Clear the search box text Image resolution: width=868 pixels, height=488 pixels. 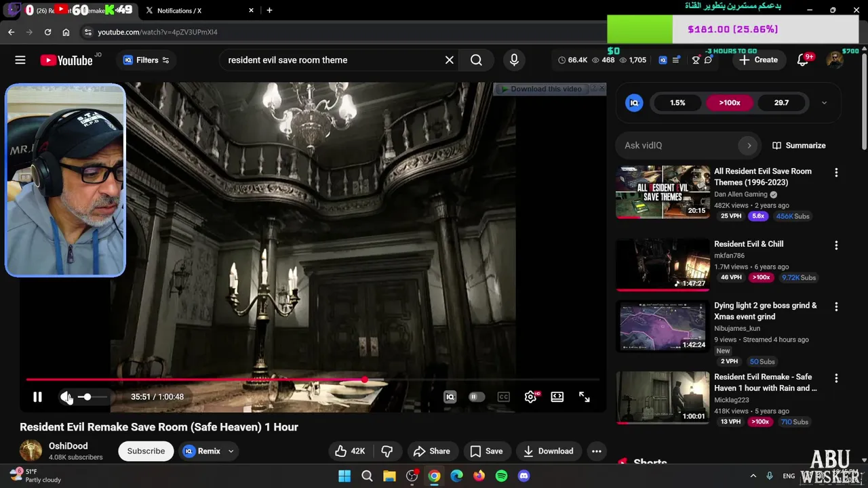pyautogui.click(x=449, y=60)
